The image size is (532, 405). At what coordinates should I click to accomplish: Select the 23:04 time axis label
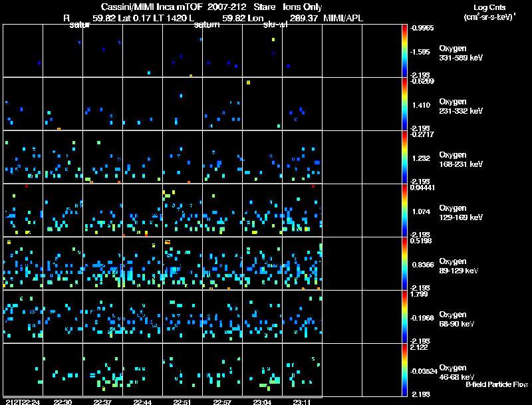tap(262, 402)
